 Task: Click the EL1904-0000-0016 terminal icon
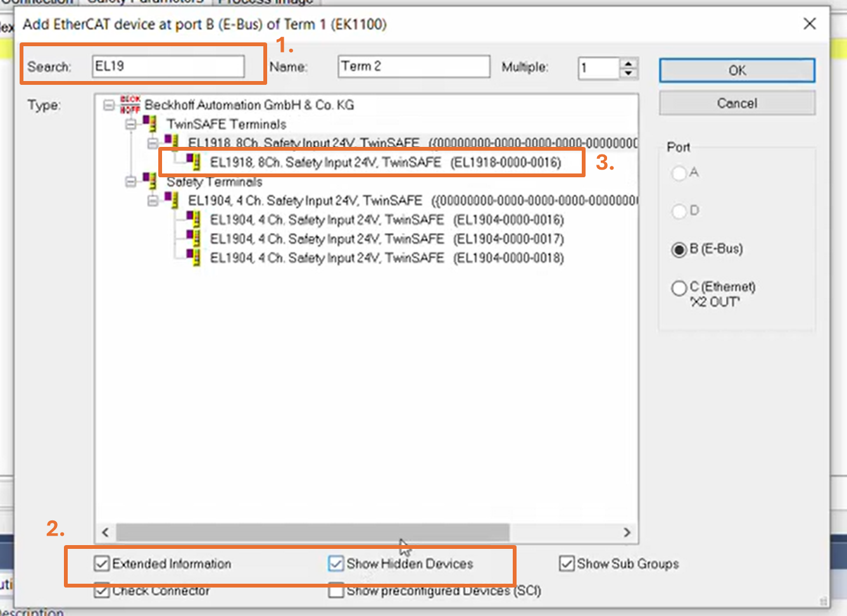pos(194,220)
